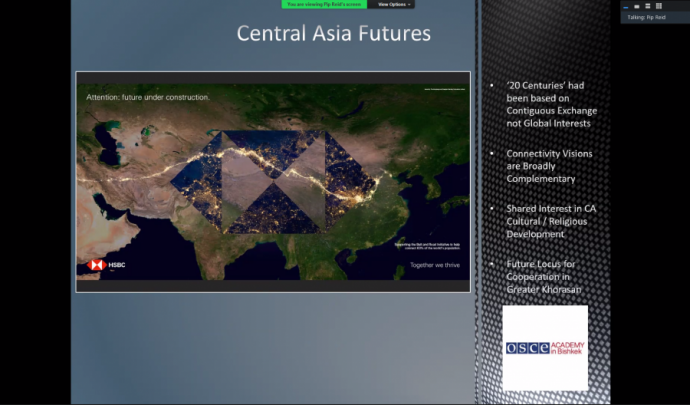Click the red HSBC hexagon logo

(x=97, y=265)
